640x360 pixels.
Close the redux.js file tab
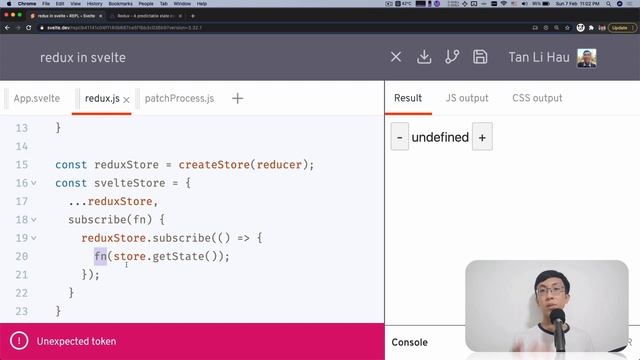pos(127,100)
